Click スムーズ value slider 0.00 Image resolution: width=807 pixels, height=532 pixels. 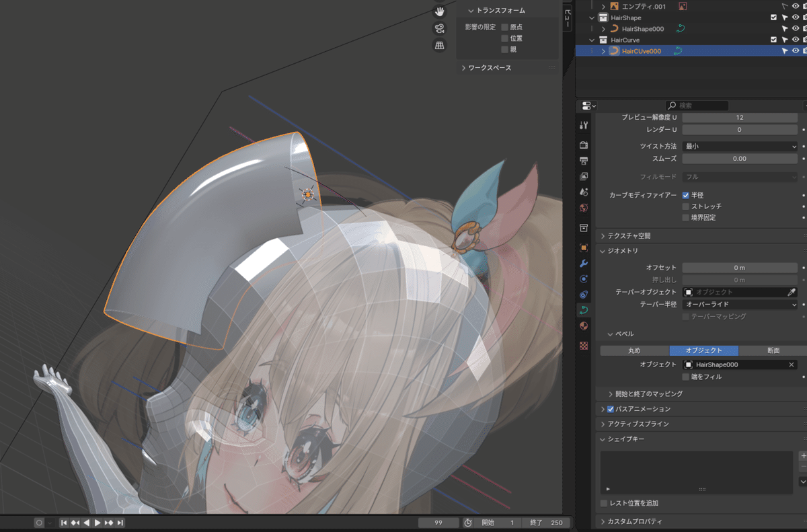click(x=740, y=159)
